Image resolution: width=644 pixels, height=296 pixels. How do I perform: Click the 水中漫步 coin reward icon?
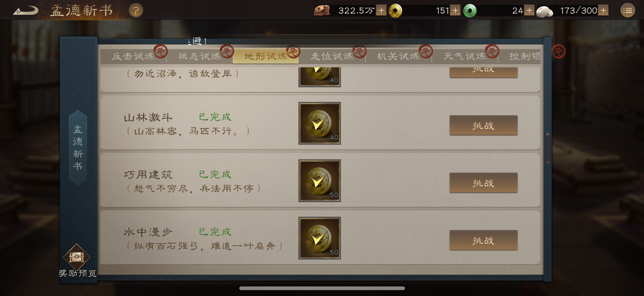pyautogui.click(x=320, y=238)
